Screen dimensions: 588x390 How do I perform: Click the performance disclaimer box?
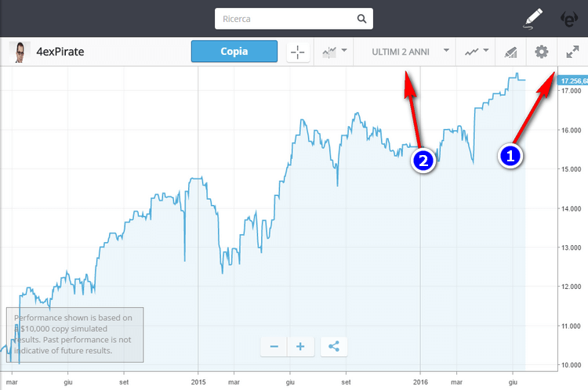coord(75,334)
